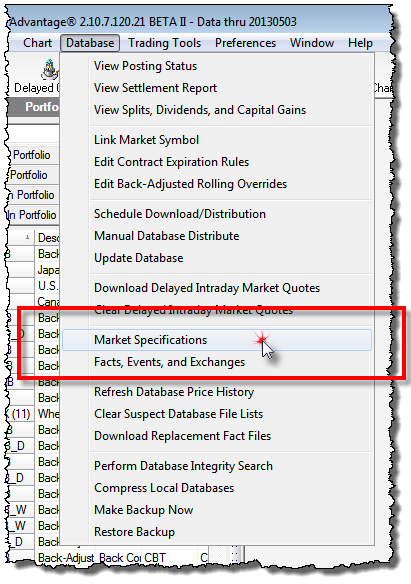
Task: Choose View Settlement Report
Action: coord(218,88)
